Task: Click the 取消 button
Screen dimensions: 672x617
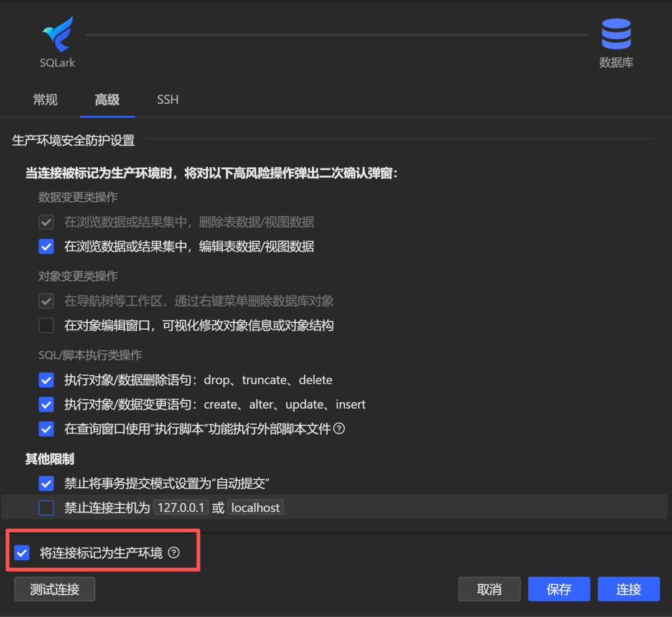Action: point(490,589)
